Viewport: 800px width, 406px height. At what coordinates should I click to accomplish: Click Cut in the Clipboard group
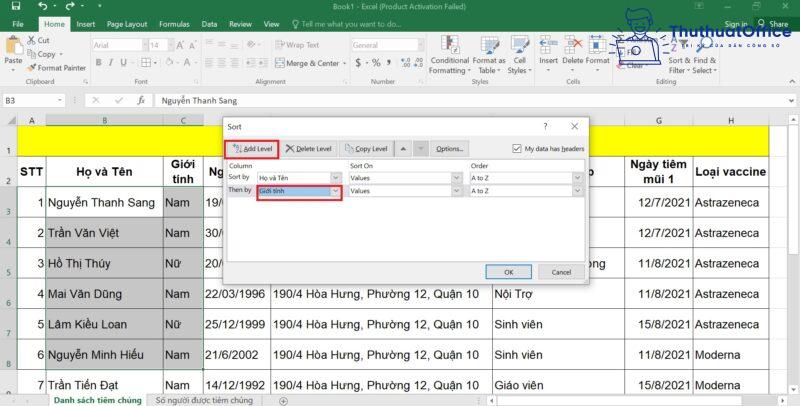pyautogui.click(x=38, y=40)
